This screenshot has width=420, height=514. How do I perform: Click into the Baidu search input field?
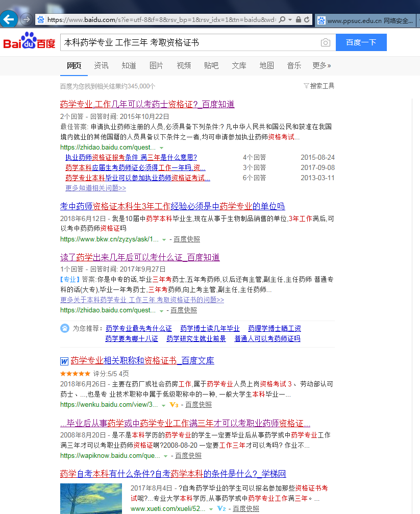[x=190, y=42]
